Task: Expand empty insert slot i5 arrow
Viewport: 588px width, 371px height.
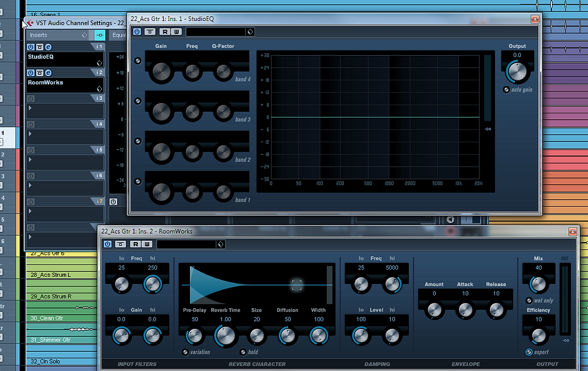Action: tap(30, 159)
